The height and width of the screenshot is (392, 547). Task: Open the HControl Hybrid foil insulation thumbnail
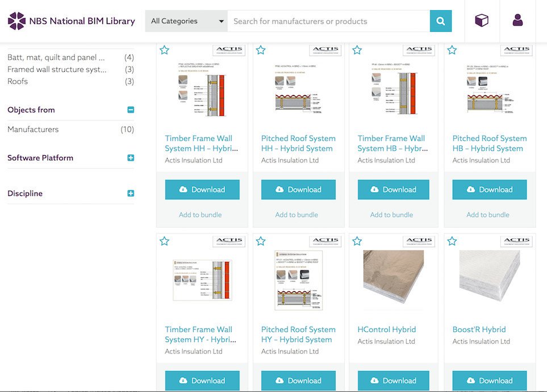coord(394,277)
